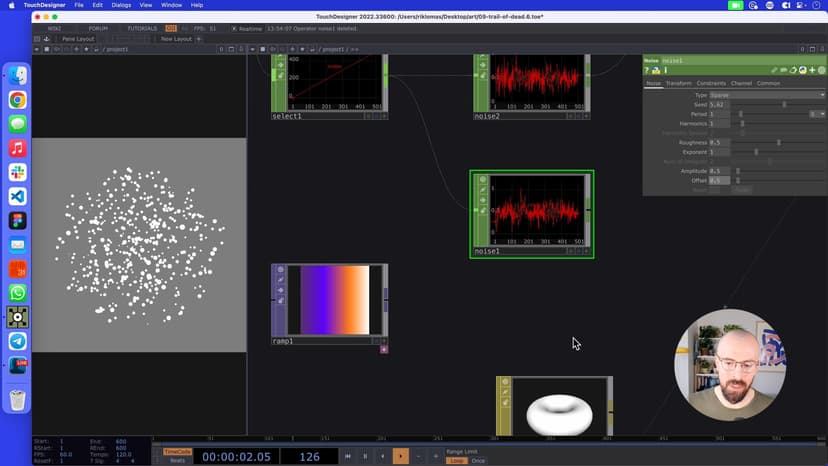
Task: Click the TUTORIALS link
Action: (142, 28)
